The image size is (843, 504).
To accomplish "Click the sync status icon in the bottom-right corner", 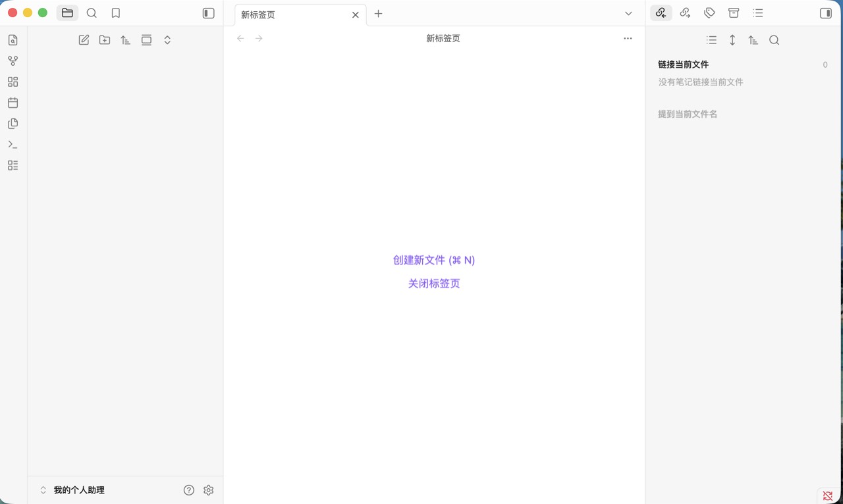I will 828,495.
